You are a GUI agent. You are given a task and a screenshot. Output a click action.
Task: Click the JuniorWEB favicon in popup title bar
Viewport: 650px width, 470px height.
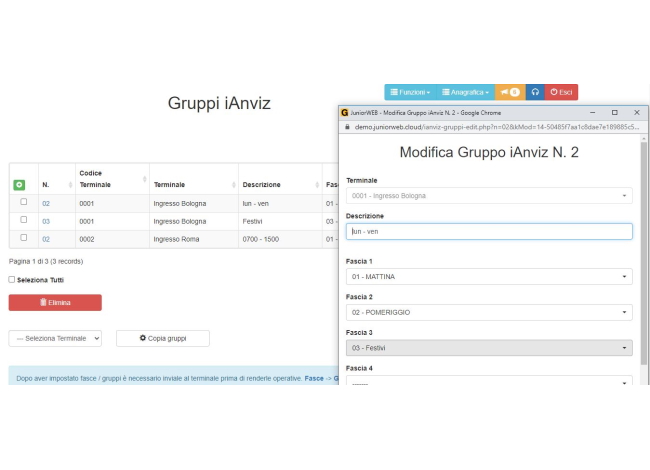[x=344, y=113]
